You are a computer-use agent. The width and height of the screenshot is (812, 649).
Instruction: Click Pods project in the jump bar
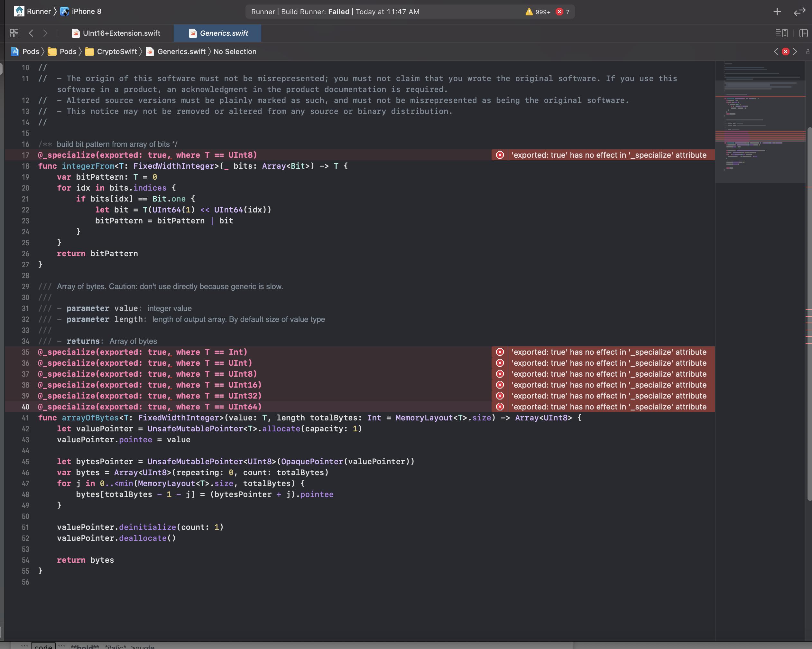25,52
